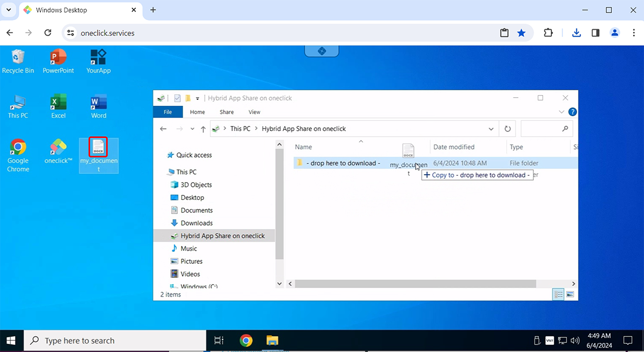Switch to details view layout
644x352 pixels.
[558, 295]
